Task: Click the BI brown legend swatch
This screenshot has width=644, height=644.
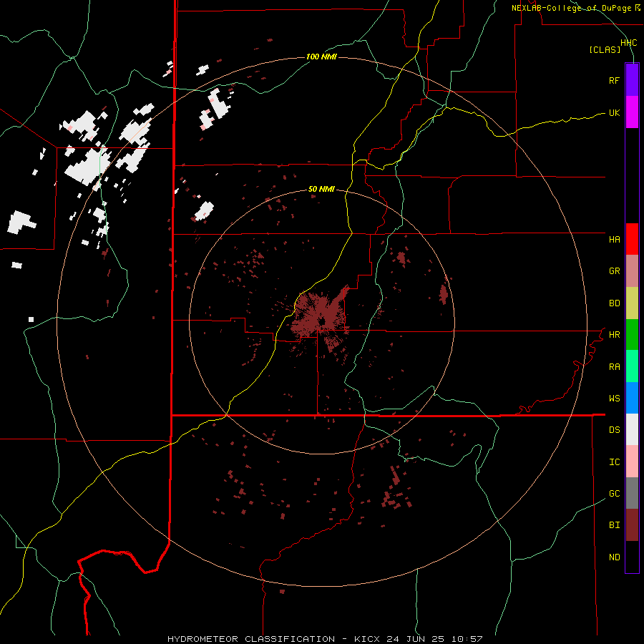Action: pos(632,525)
